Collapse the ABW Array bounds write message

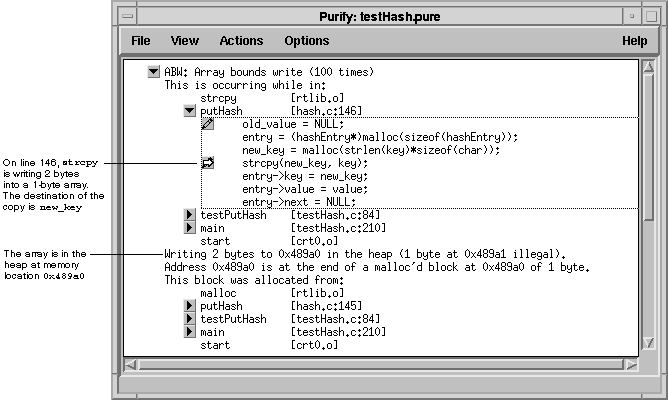(153, 72)
